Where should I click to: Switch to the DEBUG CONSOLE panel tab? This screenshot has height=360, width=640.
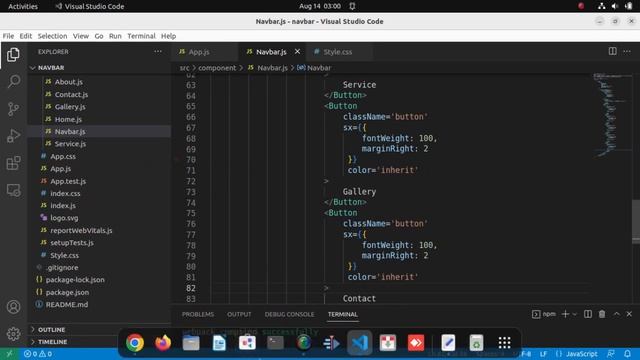(x=289, y=314)
